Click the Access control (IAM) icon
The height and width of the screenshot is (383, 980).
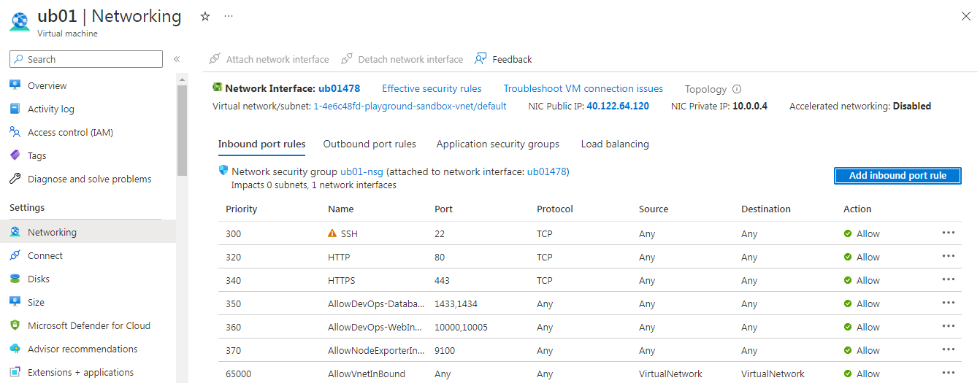coord(15,132)
